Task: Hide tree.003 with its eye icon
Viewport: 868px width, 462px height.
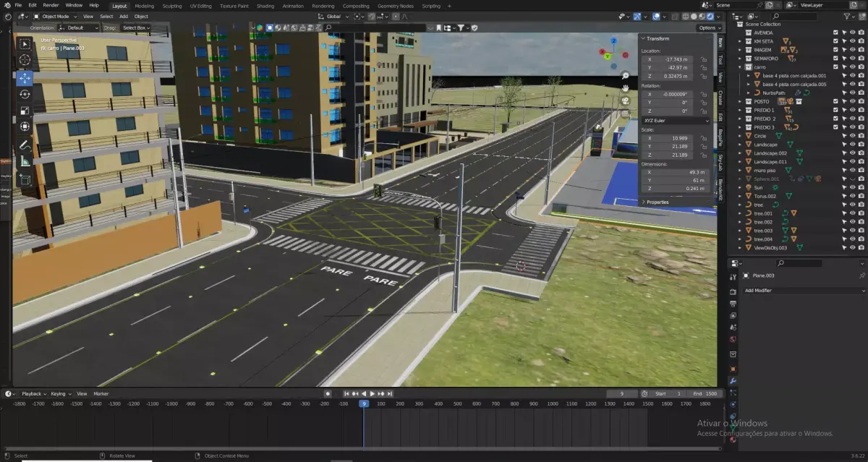Action: [x=852, y=231]
